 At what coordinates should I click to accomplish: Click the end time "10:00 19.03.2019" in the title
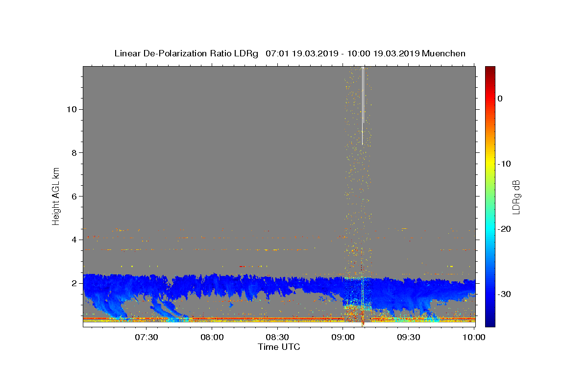pos(383,53)
